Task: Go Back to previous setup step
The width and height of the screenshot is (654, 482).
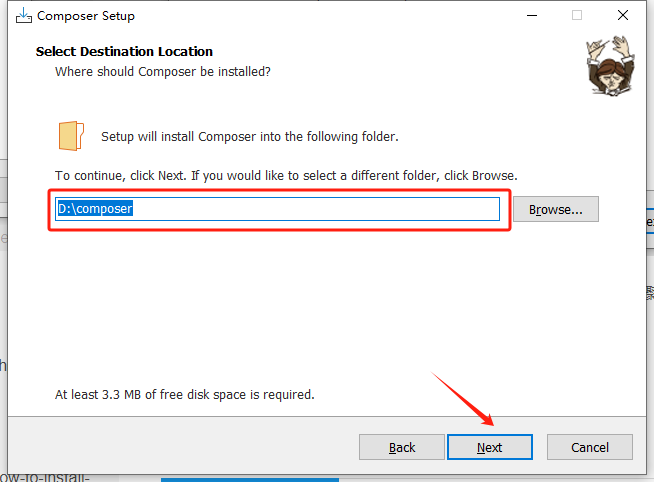Action: pyautogui.click(x=402, y=447)
